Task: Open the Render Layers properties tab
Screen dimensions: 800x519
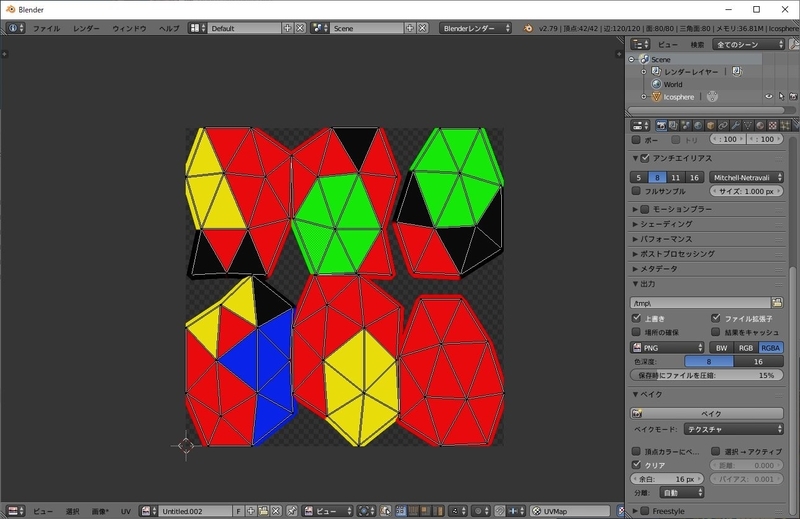Action: pyautogui.click(x=673, y=126)
